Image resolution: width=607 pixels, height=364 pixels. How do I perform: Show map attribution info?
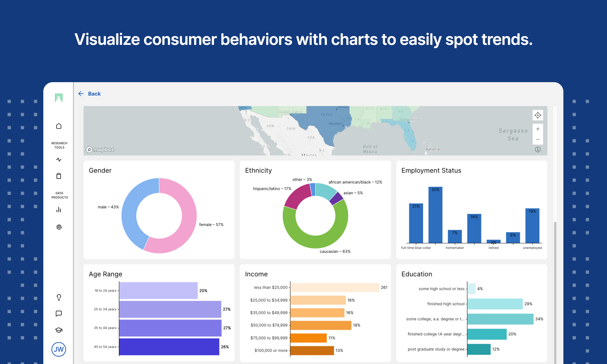click(537, 149)
